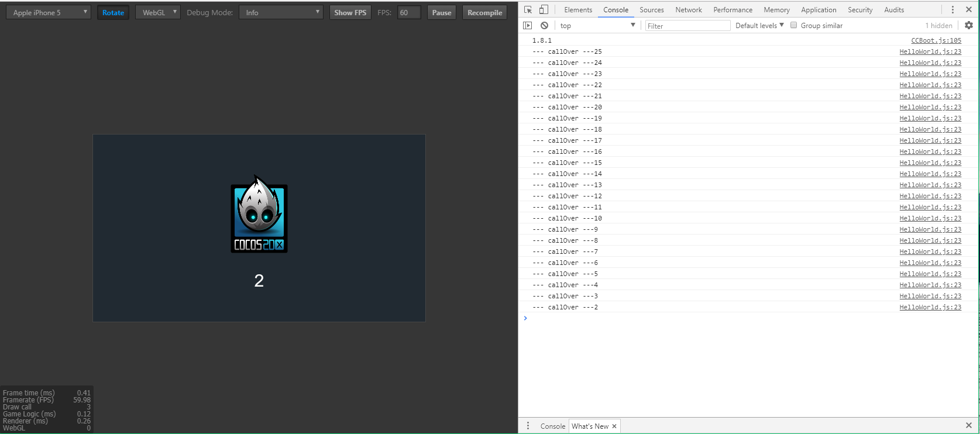Toggle Show FPS stats
The width and height of the screenshot is (980, 434).
[x=350, y=12]
